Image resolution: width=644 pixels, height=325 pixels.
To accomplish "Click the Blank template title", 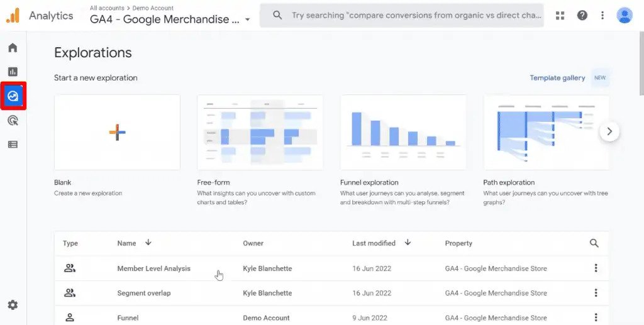I will coord(62,182).
